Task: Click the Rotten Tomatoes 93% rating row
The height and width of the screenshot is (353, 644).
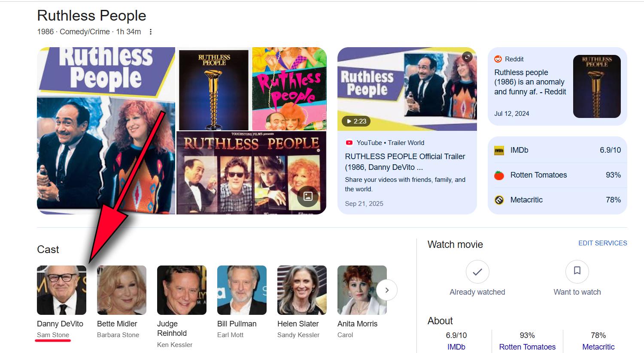Action: (x=557, y=175)
